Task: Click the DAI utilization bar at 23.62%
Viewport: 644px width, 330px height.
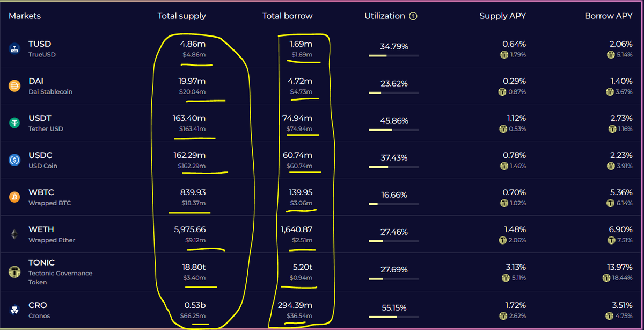Action: click(x=394, y=92)
